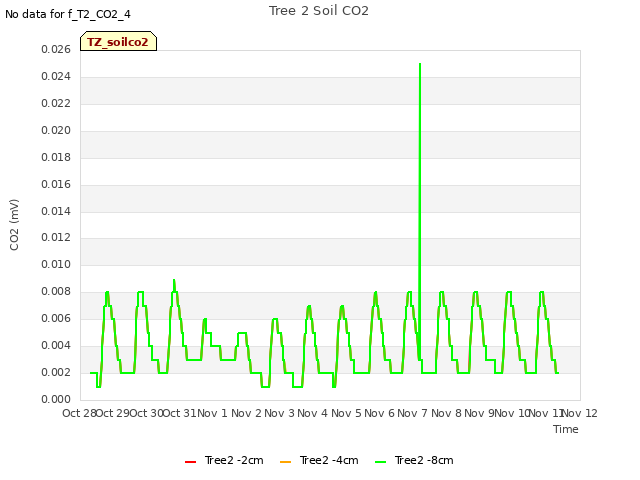Click the 0.006 y-axis tick label
The image size is (640, 480).
56,318
